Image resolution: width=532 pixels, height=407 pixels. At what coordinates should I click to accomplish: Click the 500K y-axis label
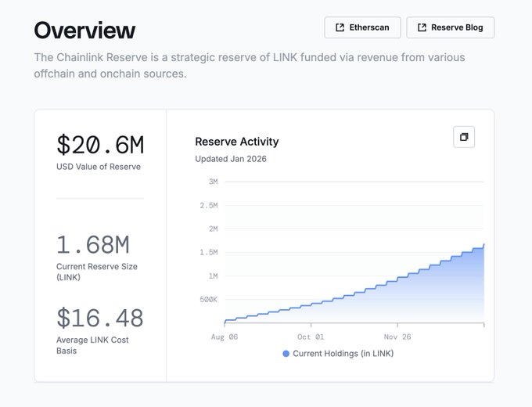207,300
